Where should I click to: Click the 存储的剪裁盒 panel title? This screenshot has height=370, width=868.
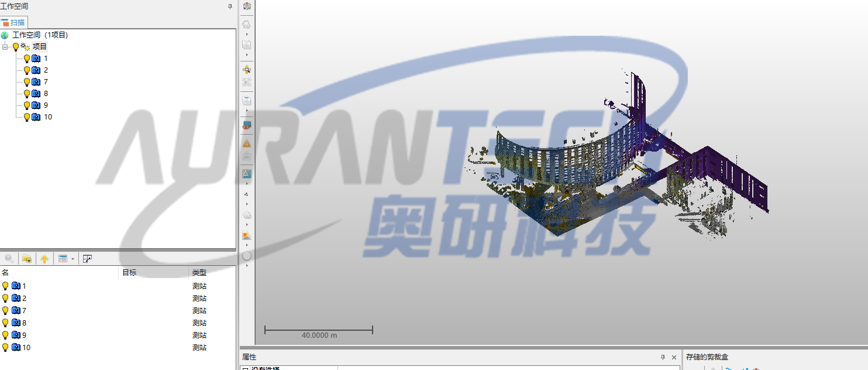pos(707,357)
